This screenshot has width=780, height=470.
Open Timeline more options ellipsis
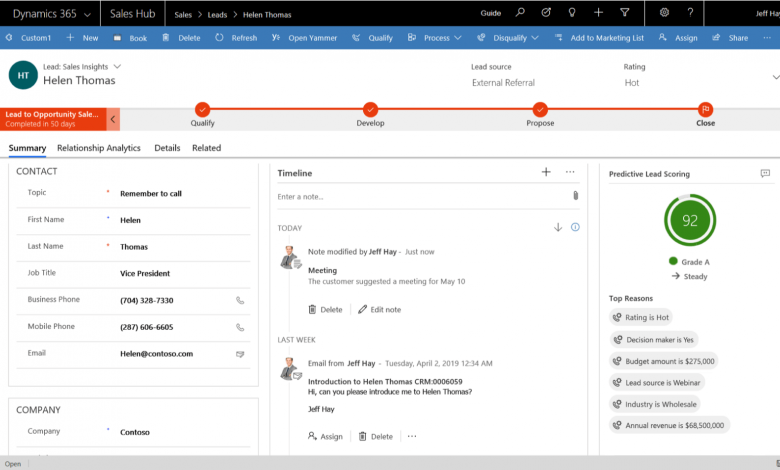570,172
